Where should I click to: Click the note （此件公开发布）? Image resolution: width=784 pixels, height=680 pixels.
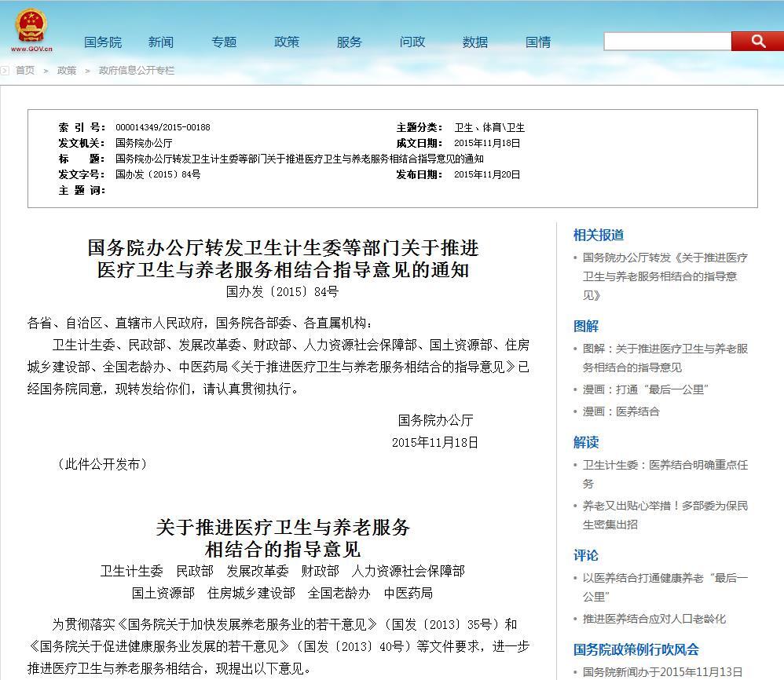[102, 464]
